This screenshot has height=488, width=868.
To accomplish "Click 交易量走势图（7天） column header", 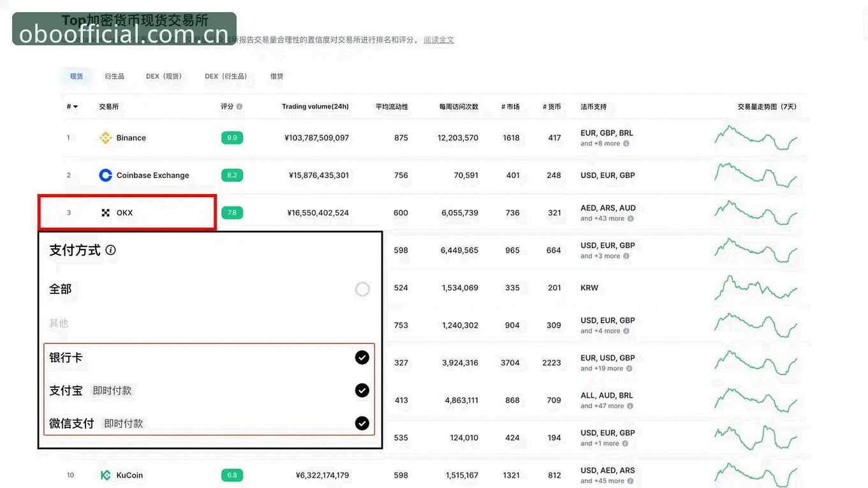I will [x=767, y=107].
